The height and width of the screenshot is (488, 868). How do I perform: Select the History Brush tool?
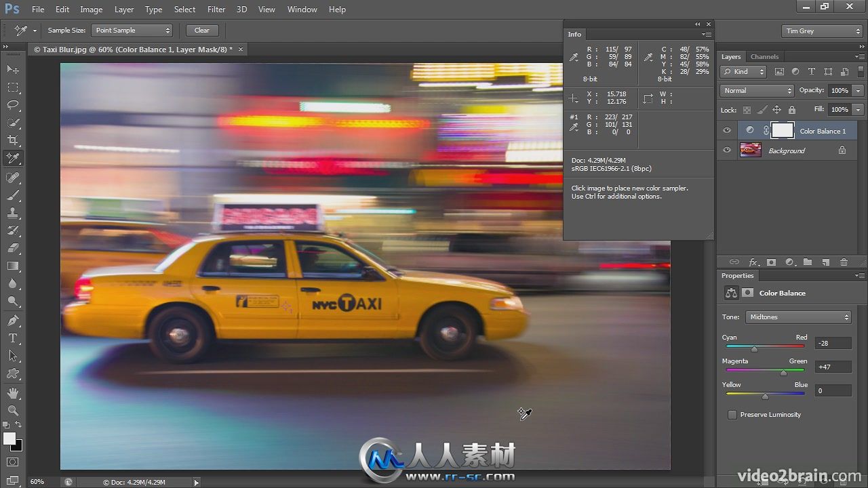pyautogui.click(x=13, y=230)
